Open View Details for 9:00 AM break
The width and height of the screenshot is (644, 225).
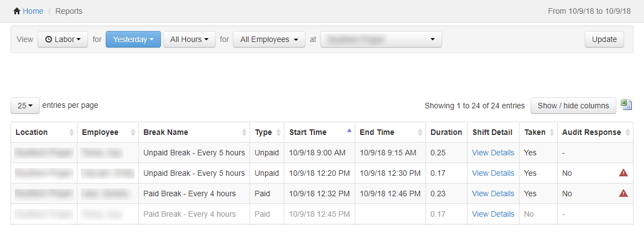click(493, 153)
